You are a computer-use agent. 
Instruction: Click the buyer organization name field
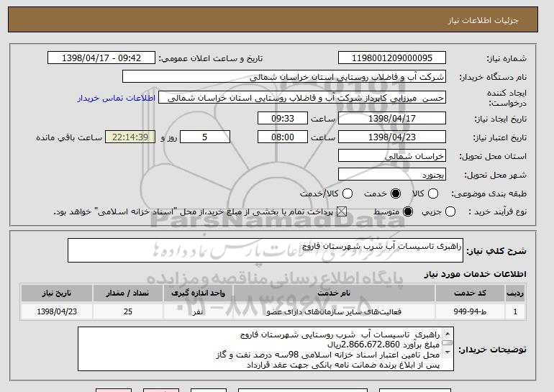(284, 77)
